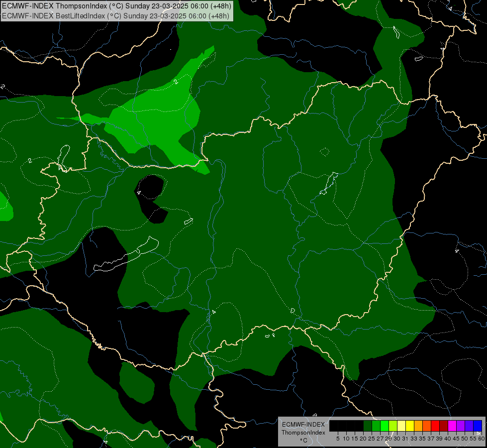The width and height of the screenshot is (487, 448).
Task: Click the legend tick value 20
Action: pos(363,439)
